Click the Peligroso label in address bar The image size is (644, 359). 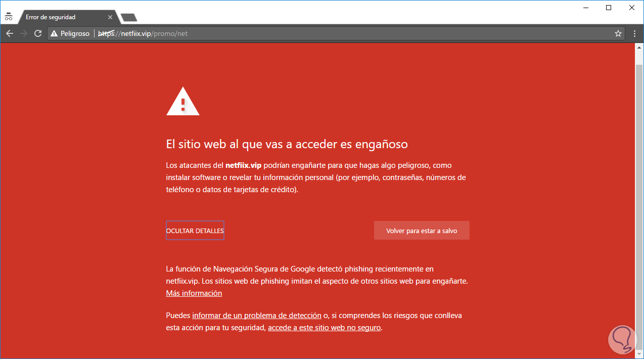coord(75,33)
